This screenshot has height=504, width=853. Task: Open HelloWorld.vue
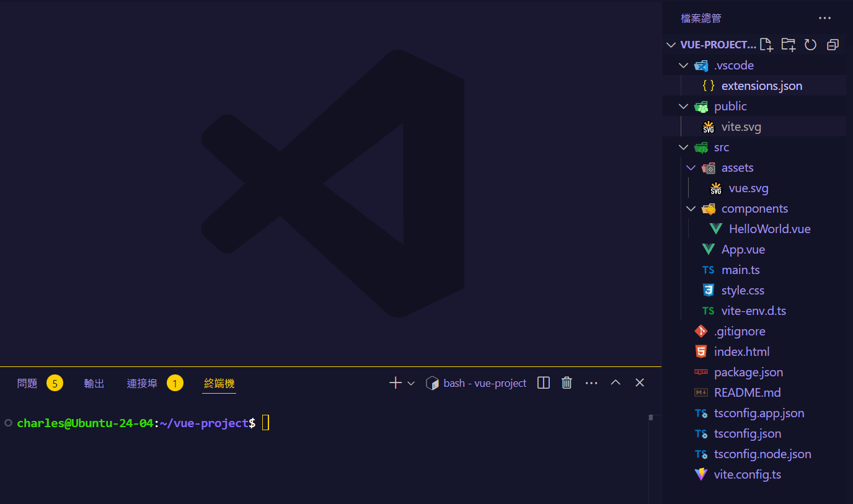pos(769,229)
